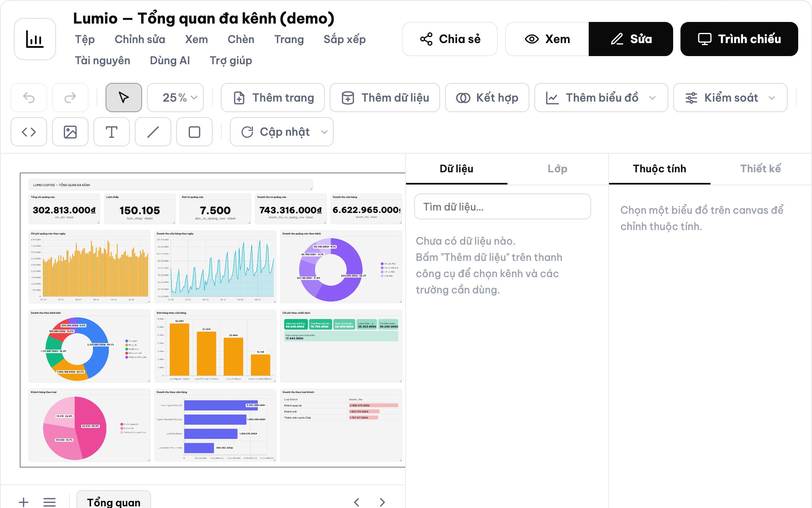The image size is (812, 508).
Task: Click the Lumio bar chart logo icon
Action: (x=35, y=39)
